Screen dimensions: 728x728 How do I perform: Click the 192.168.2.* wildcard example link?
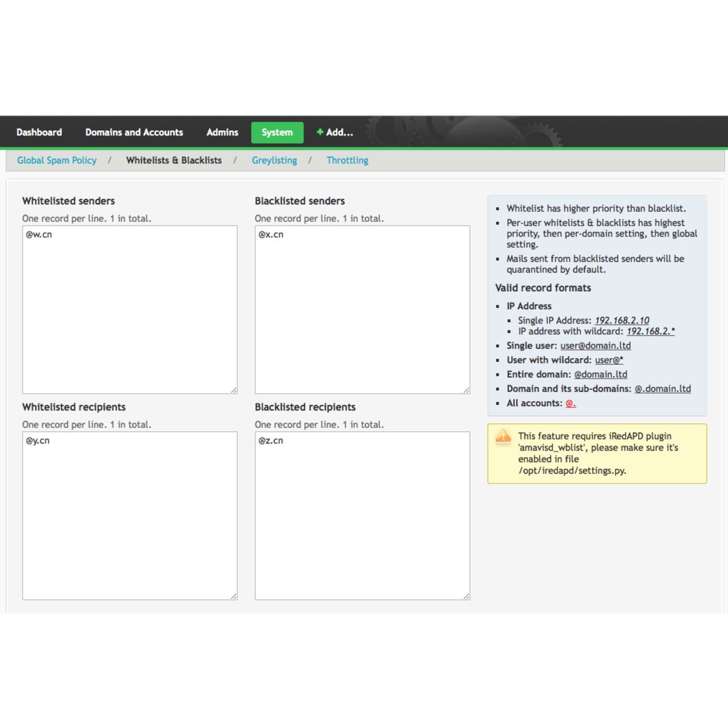pos(650,332)
